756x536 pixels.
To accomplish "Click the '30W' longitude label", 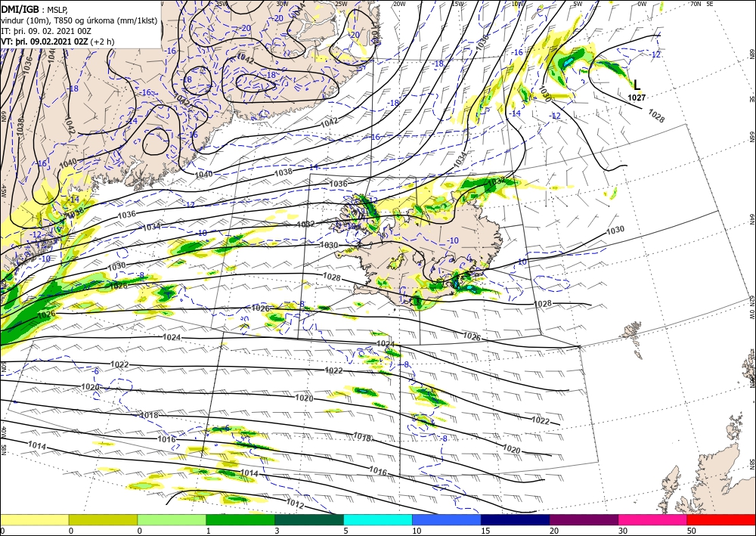I will [282, 4].
